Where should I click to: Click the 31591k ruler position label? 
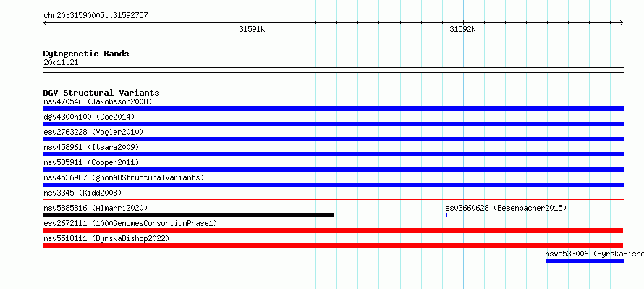(252, 29)
